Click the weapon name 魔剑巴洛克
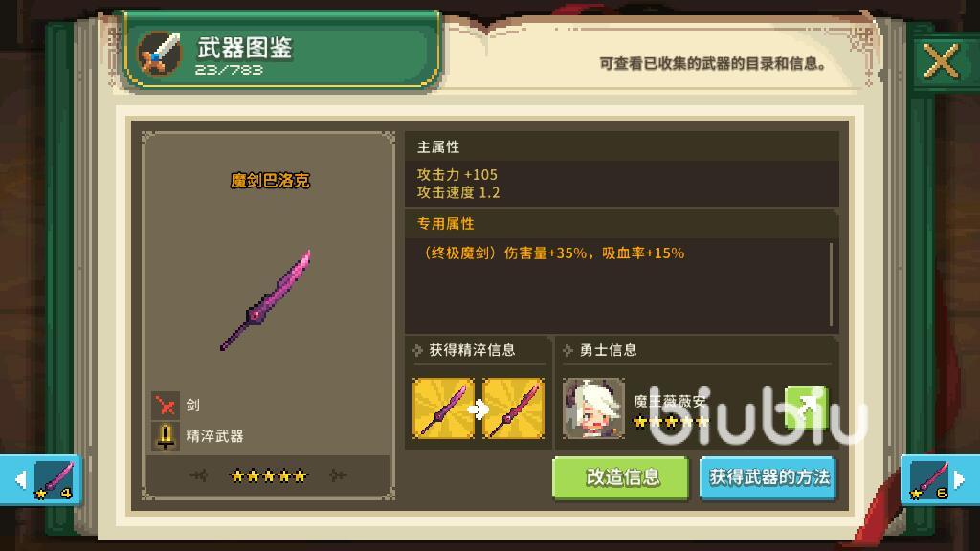Image resolution: width=980 pixels, height=551 pixels. pos(270,181)
